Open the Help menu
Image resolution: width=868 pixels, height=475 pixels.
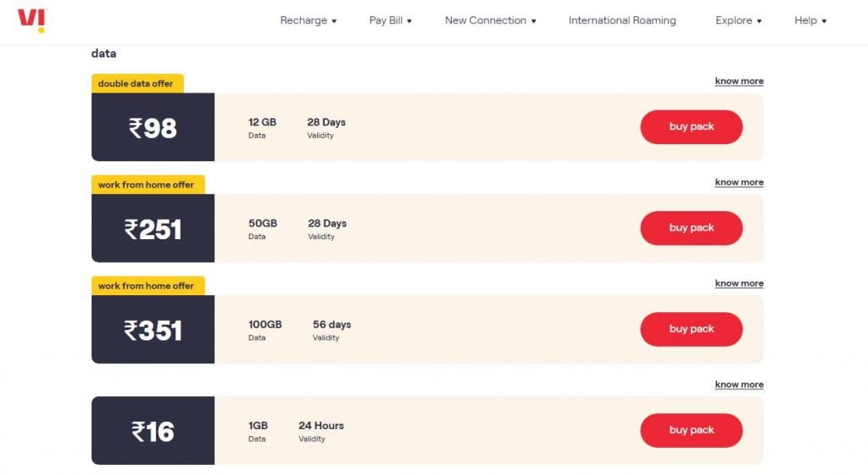tap(805, 20)
